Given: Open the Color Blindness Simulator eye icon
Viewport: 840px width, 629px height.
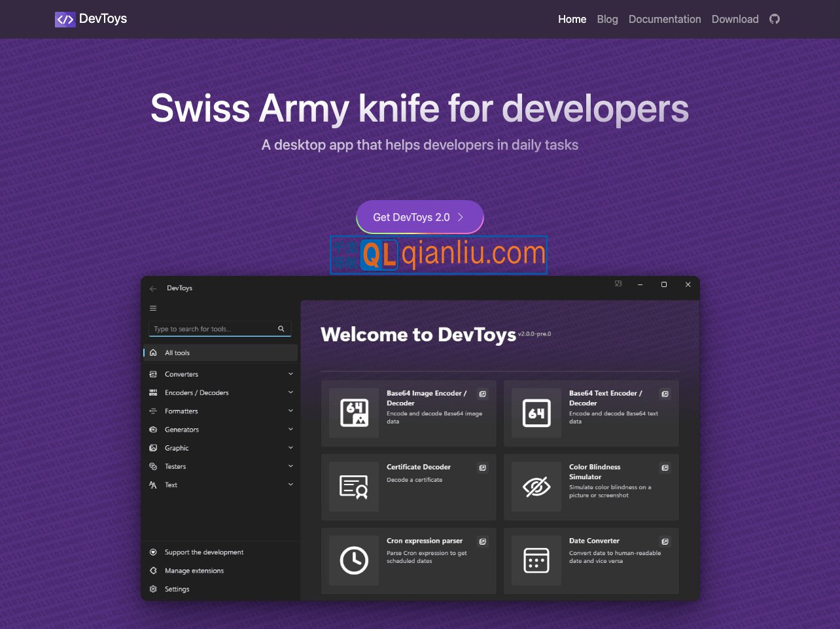Looking at the screenshot, I should (x=536, y=487).
